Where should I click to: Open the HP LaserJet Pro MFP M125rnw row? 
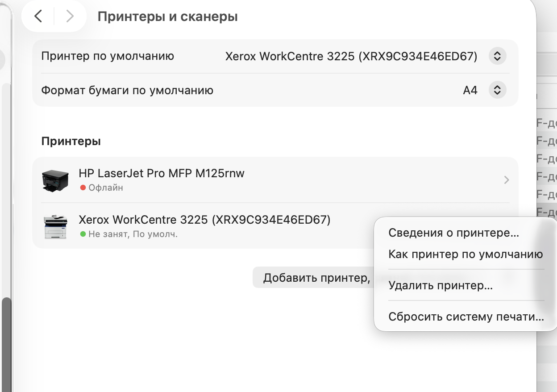162,173
